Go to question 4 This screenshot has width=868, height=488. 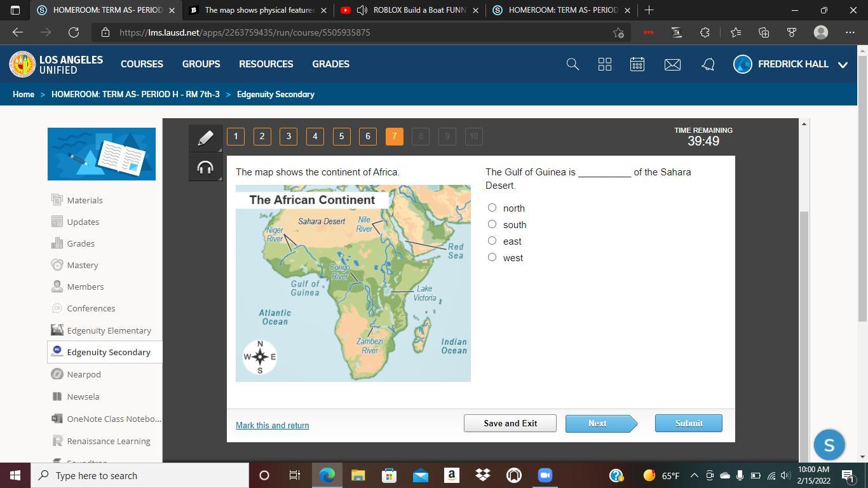(x=315, y=137)
